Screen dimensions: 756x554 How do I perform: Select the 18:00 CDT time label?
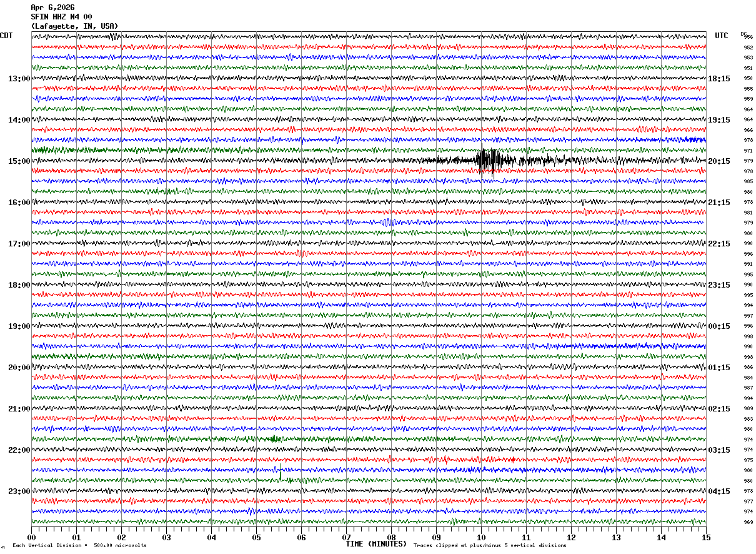click(x=19, y=285)
